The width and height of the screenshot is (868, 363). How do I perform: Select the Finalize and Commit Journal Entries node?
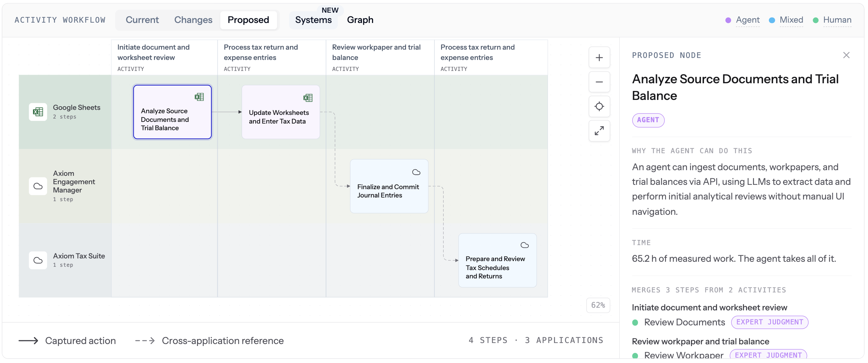389,186
